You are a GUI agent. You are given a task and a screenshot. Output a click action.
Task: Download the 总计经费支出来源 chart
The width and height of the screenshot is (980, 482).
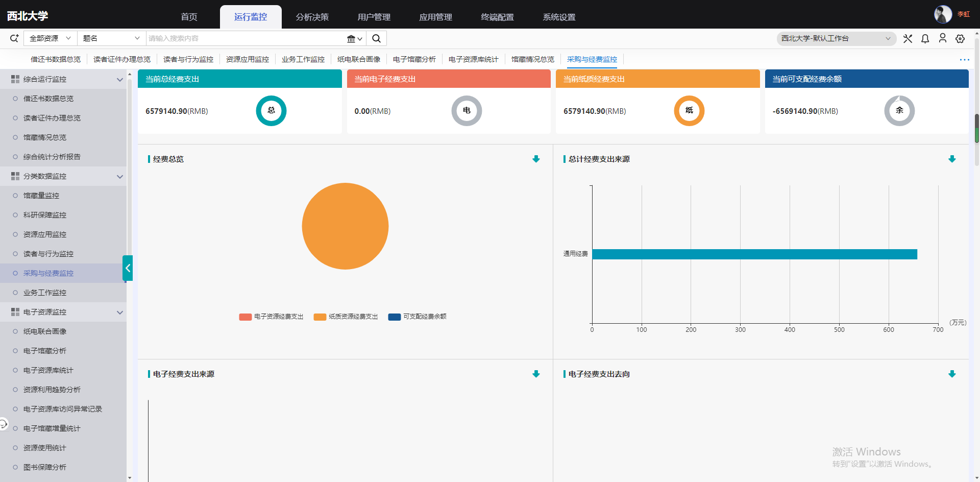pos(951,159)
